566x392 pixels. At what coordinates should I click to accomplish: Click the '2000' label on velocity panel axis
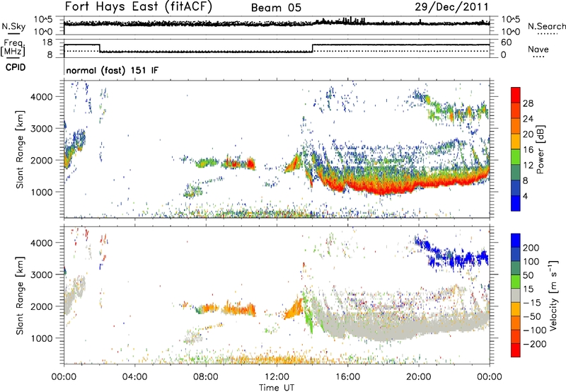point(42,306)
